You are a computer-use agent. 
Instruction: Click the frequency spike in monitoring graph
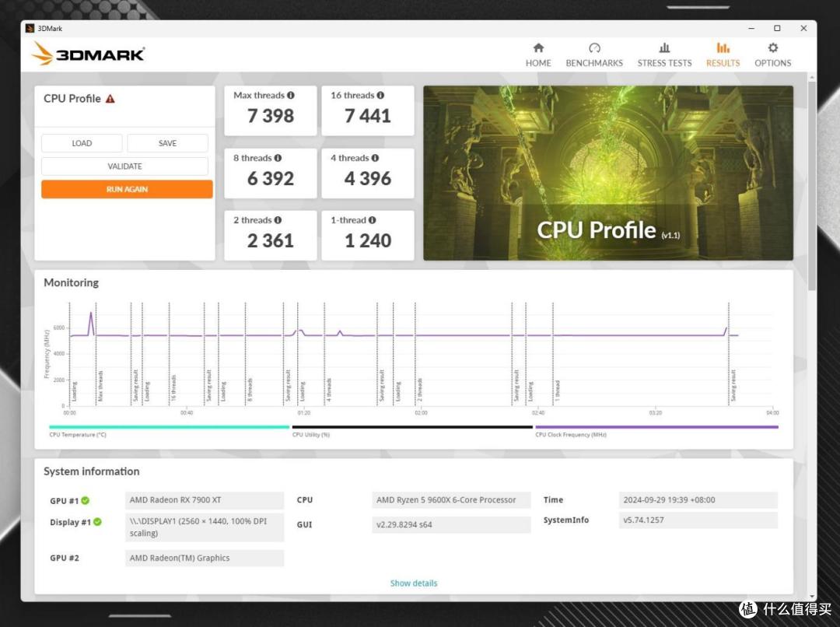point(91,323)
